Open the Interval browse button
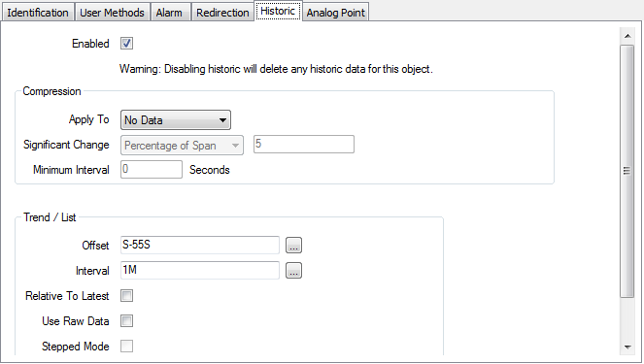Screen dimensions: 644x364 click(293, 271)
